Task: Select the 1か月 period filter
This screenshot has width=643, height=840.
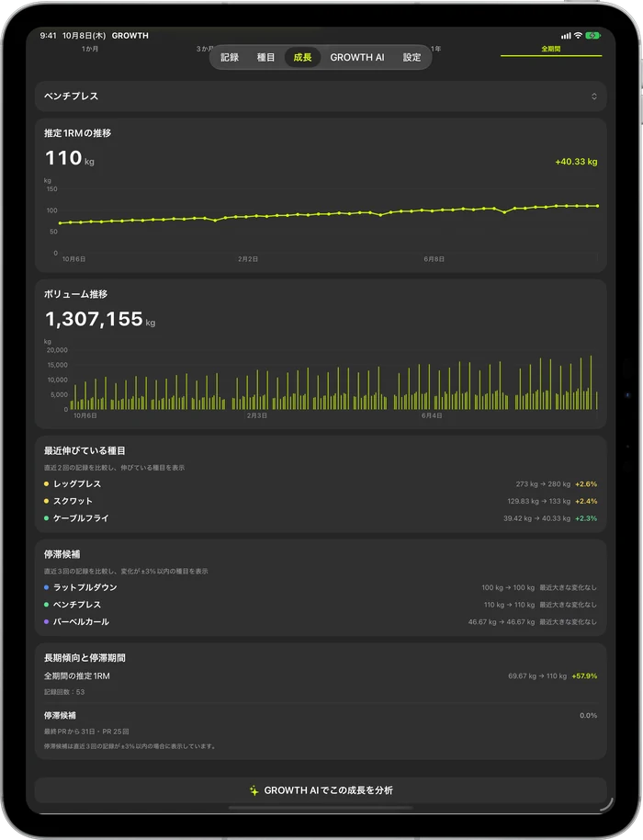Action: (x=90, y=49)
